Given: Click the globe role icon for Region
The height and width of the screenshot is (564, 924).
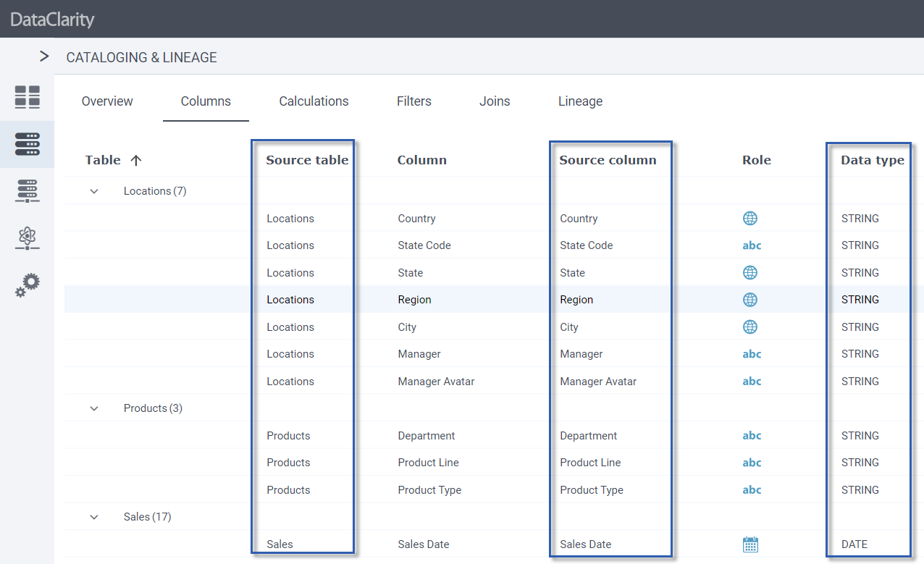Looking at the screenshot, I should point(750,300).
